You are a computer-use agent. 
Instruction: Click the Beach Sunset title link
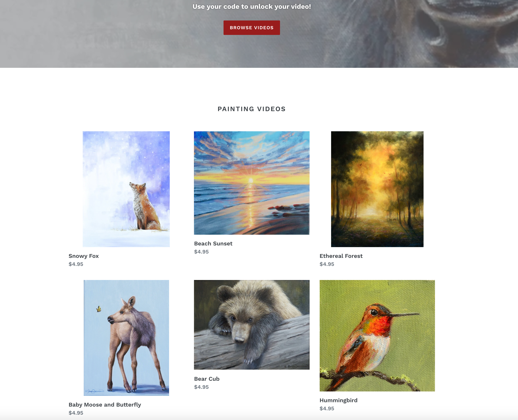click(x=213, y=244)
